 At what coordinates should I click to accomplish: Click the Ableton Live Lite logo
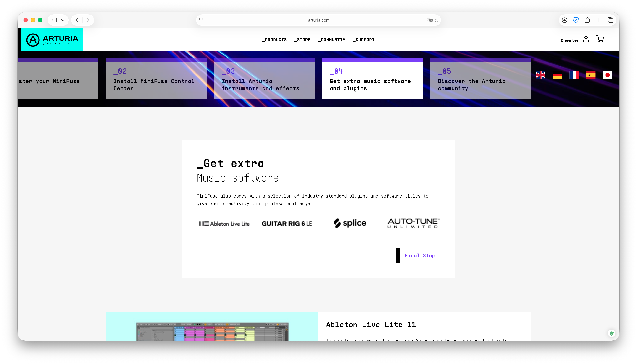[x=224, y=224]
